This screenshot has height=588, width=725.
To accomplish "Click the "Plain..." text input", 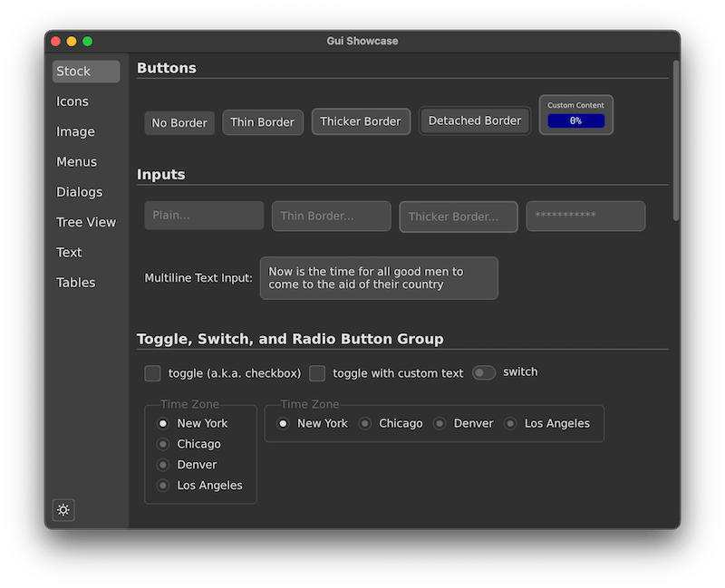I will pyautogui.click(x=203, y=217).
